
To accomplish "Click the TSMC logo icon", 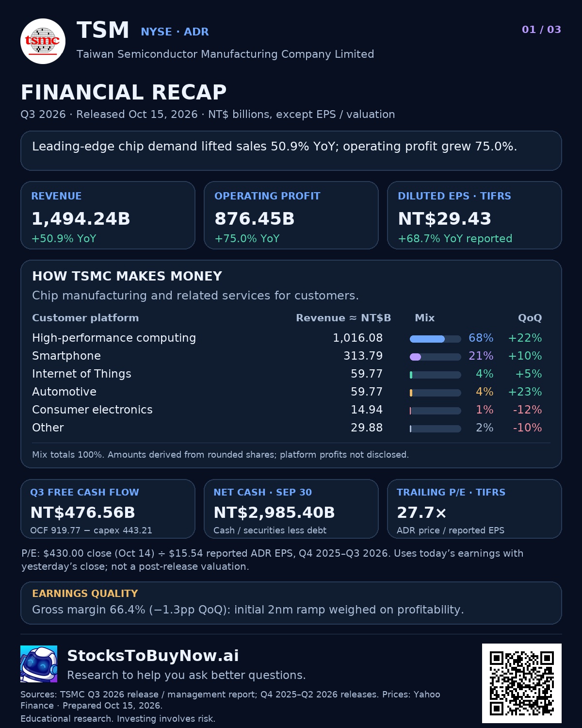I will point(43,41).
